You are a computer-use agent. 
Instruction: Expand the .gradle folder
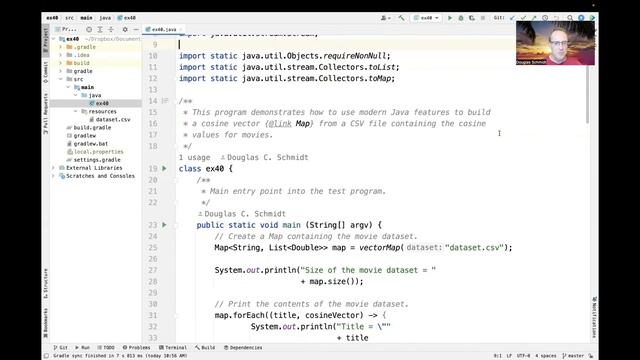tap(61, 47)
